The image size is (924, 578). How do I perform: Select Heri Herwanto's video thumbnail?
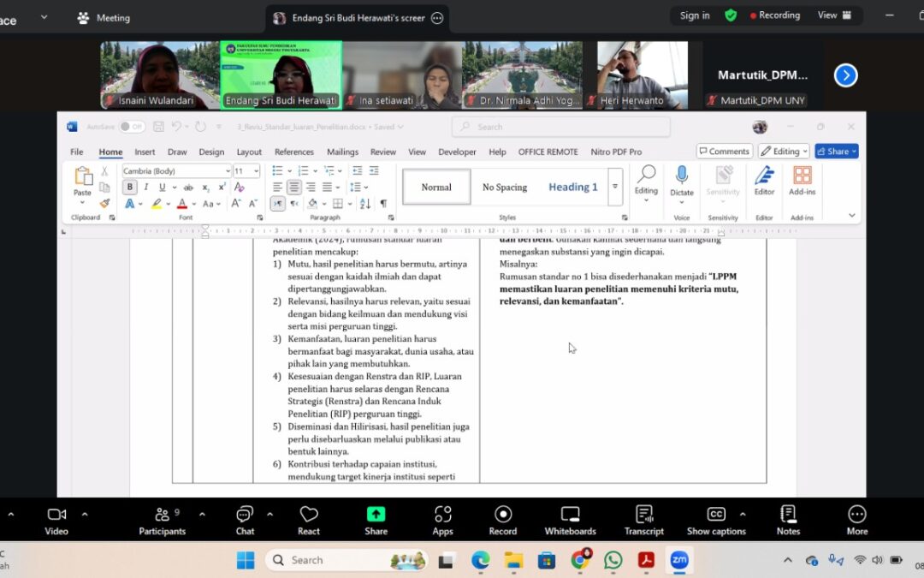pyautogui.click(x=643, y=75)
